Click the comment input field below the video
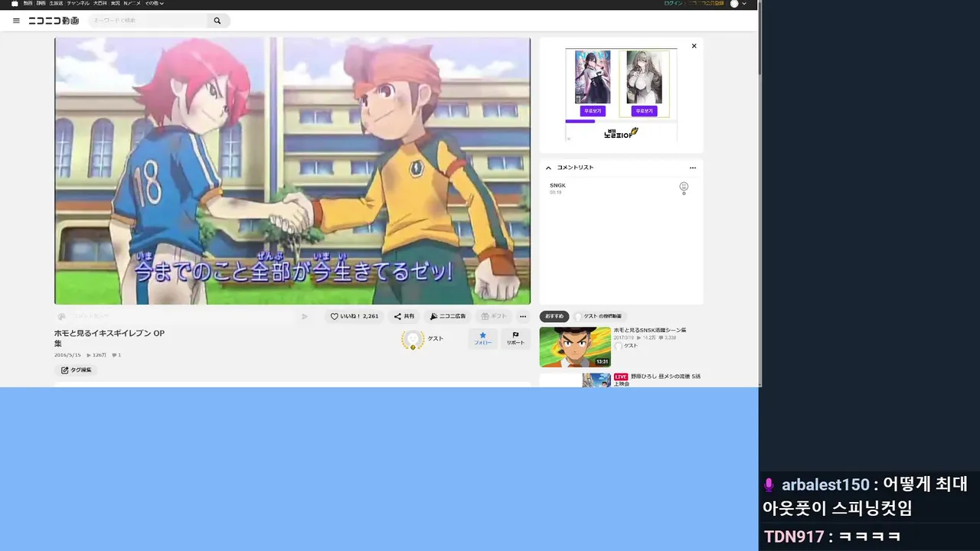Screen dimensions: 980x551 click(x=184, y=316)
